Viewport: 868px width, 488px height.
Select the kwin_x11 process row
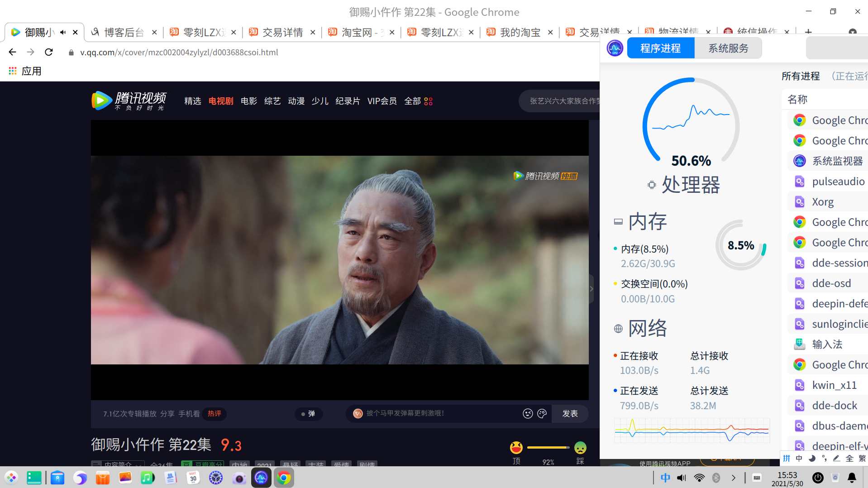click(x=828, y=385)
